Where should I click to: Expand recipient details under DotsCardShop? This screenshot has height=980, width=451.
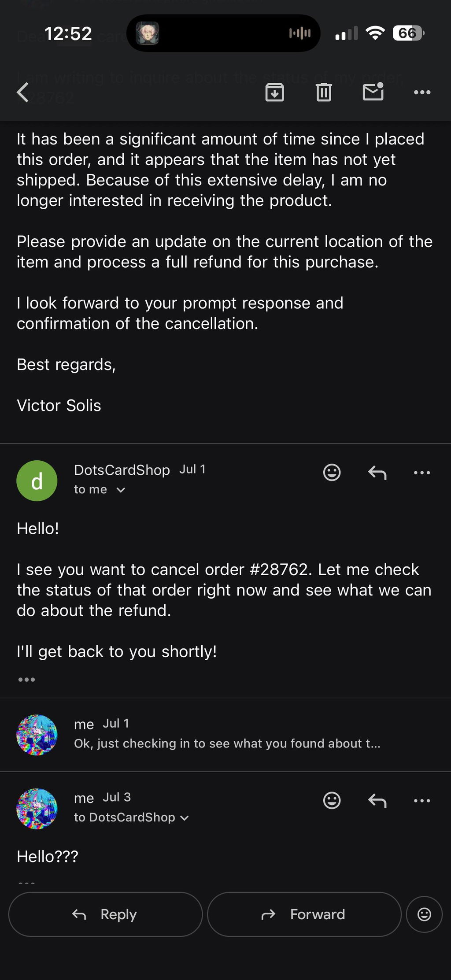[x=100, y=489]
